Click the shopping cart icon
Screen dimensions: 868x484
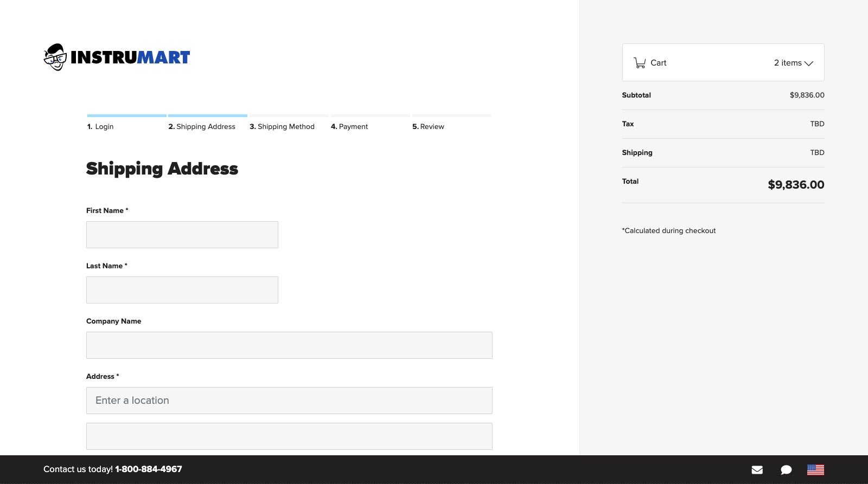point(640,63)
